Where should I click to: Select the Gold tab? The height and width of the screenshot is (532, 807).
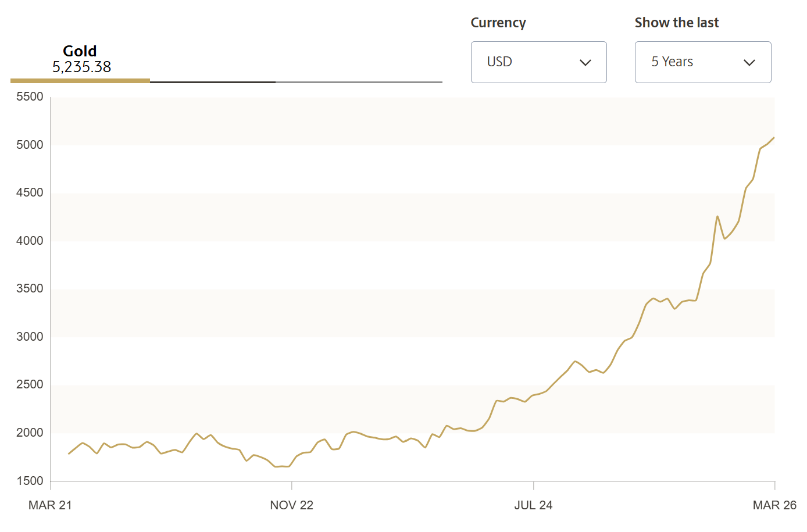click(80, 51)
